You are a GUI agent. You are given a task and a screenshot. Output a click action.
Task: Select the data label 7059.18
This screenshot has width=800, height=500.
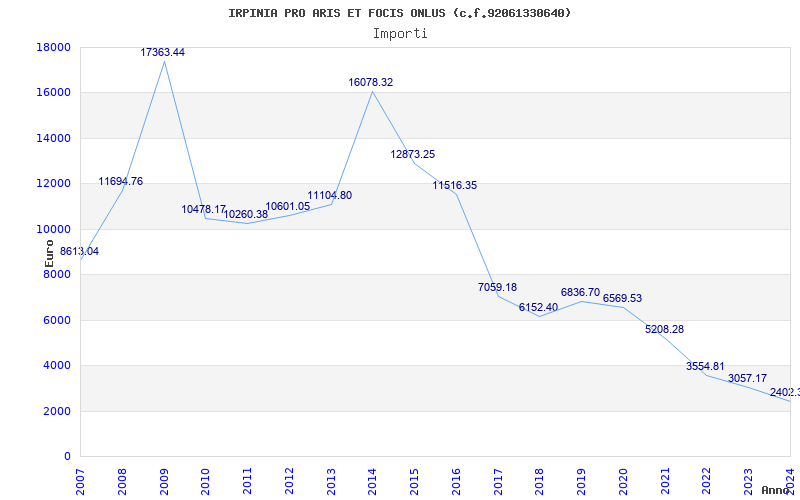pyautogui.click(x=497, y=287)
